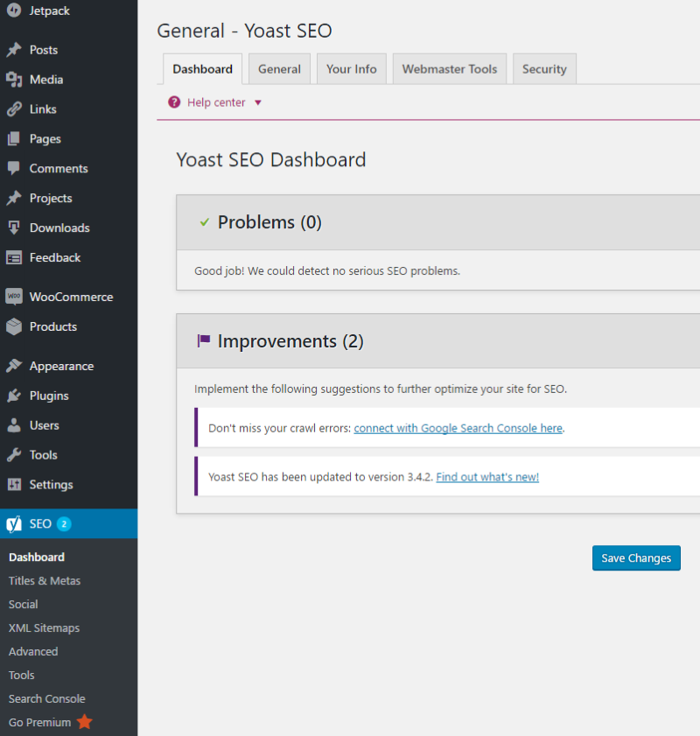The height and width of the screenshot is (736, 700).
Task: Click the Products box icon
Action: pyautogui.click(x=14, y=326)
